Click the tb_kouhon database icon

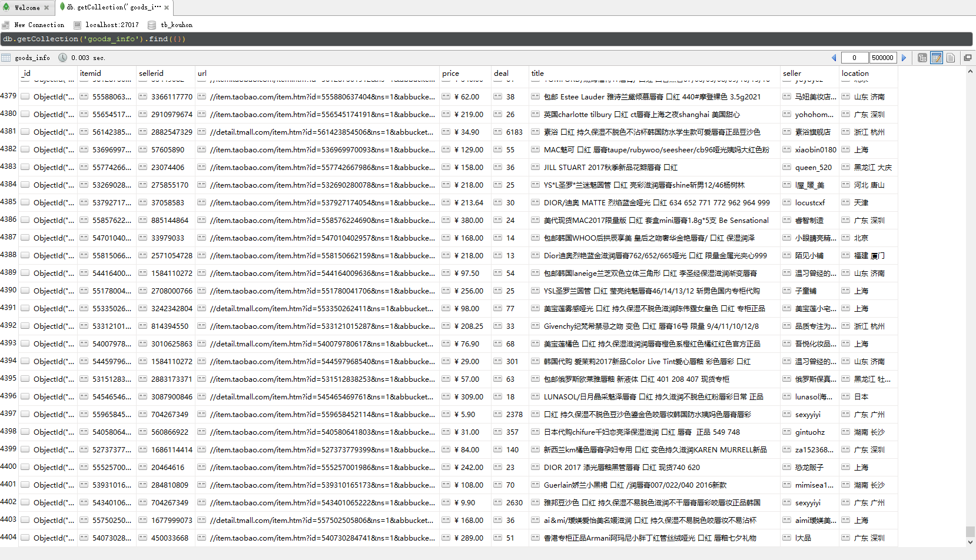[x=152, y=25]
